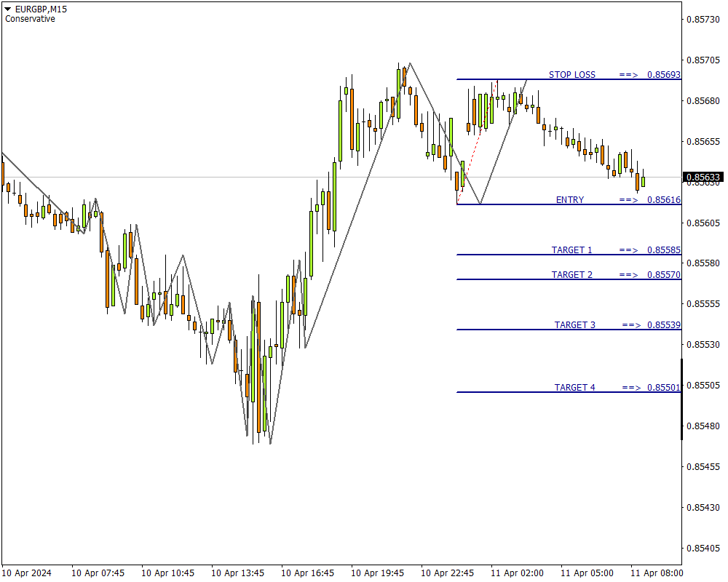
Task: Click the stop loss value 0.85693
Action: point(664,75)
